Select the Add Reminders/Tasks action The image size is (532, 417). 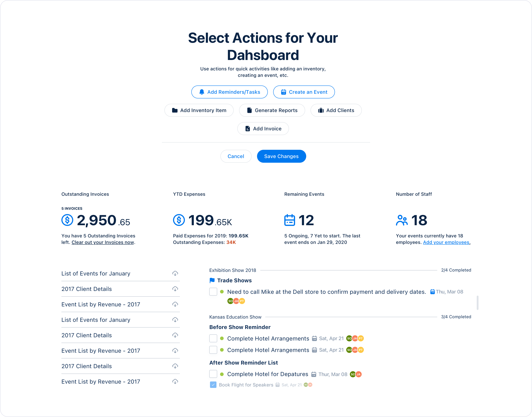(x=229, y=92)
